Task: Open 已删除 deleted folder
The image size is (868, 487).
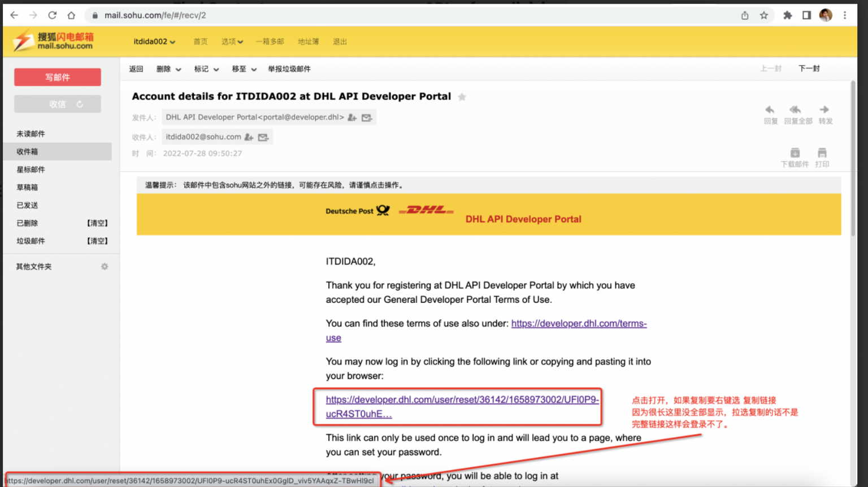Action: tap(27, 223)
